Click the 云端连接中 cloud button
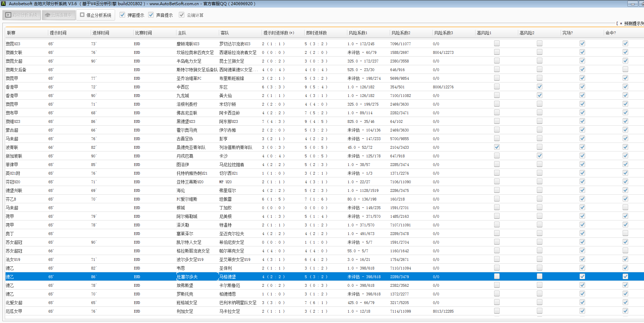The height and width of the screenshot is (323, 644). coord(59,15)
